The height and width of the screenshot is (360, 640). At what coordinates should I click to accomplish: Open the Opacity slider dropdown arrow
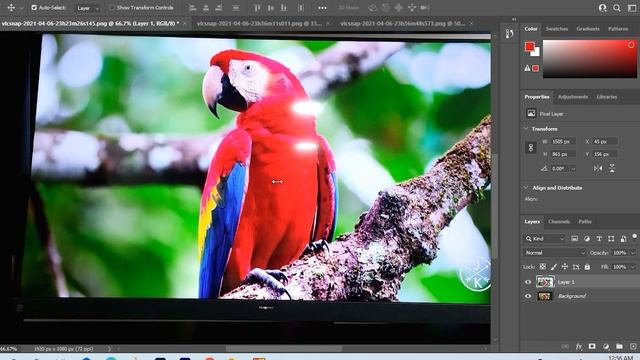633,253
